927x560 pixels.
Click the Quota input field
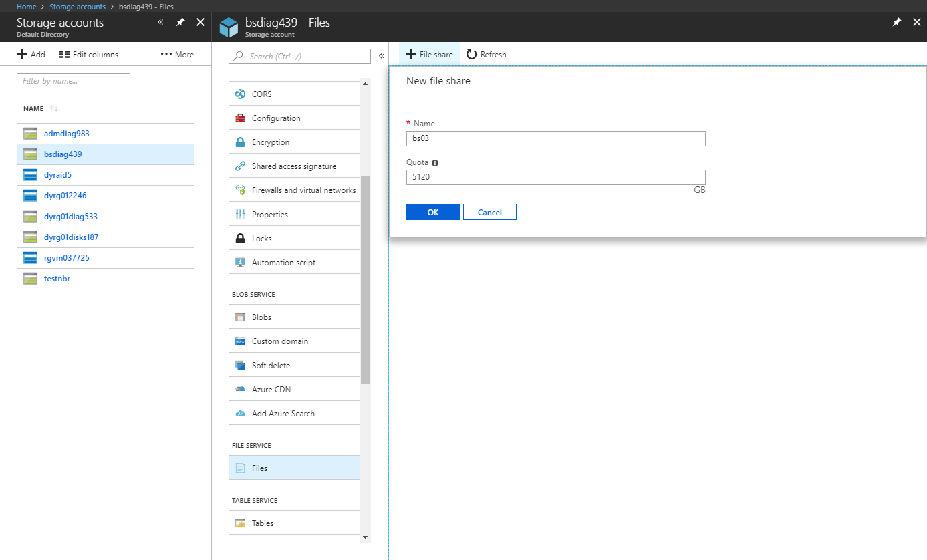coord(555,177)
